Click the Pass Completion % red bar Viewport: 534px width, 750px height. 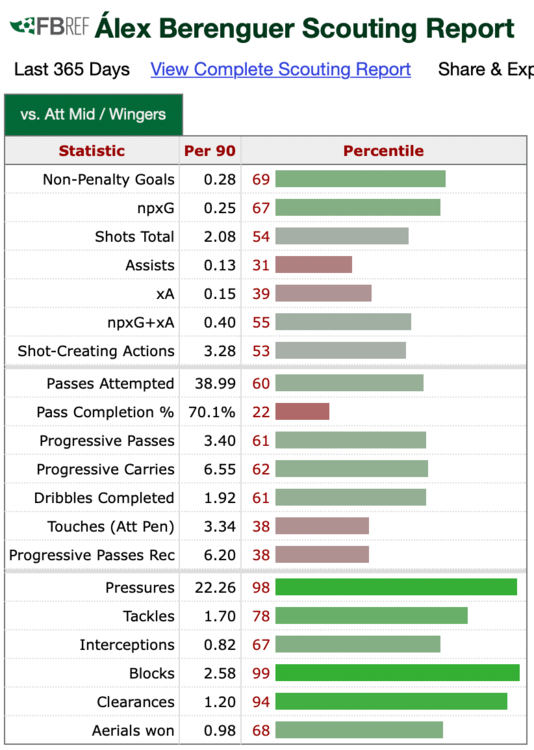tap(302, 412)
